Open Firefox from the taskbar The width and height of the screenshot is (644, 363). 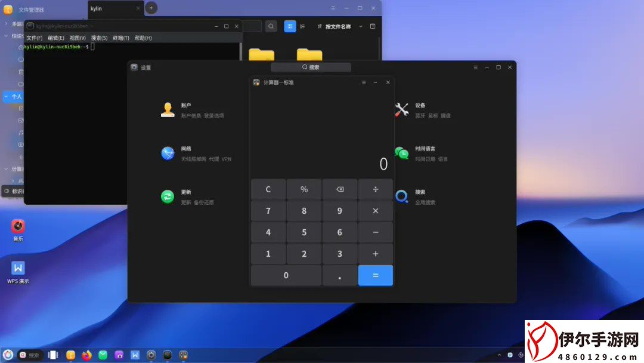tap(86, 355)
